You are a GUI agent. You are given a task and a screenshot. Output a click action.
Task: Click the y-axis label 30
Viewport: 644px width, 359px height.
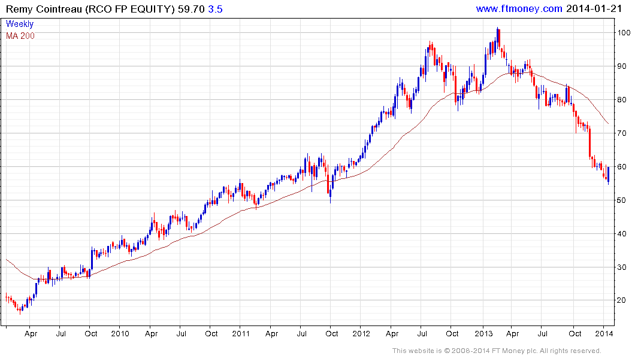click(622, 267)
